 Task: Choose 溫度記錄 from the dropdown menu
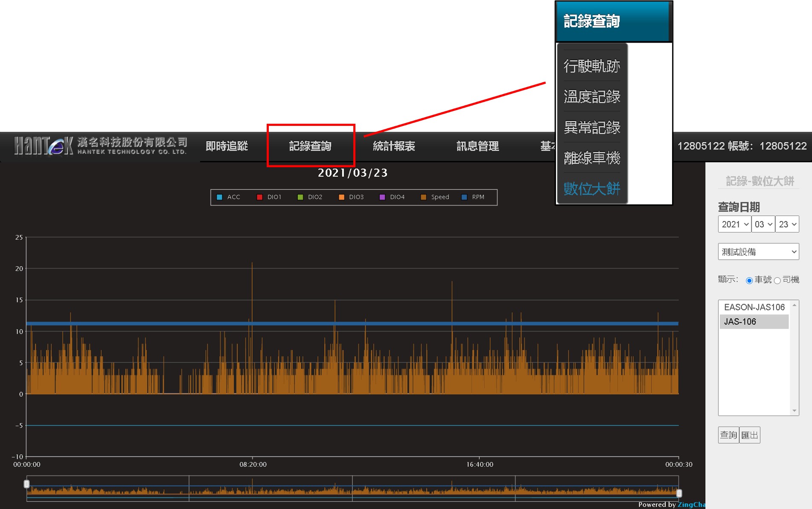point(591,97)
